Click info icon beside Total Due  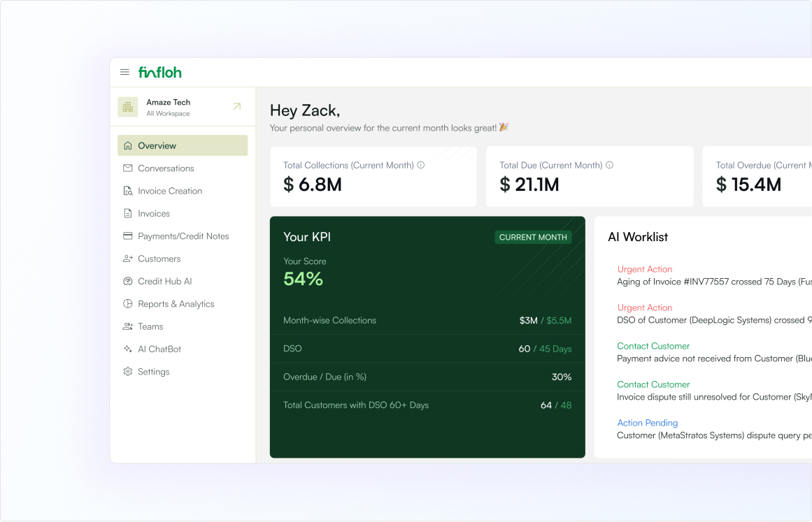[609, 165]
